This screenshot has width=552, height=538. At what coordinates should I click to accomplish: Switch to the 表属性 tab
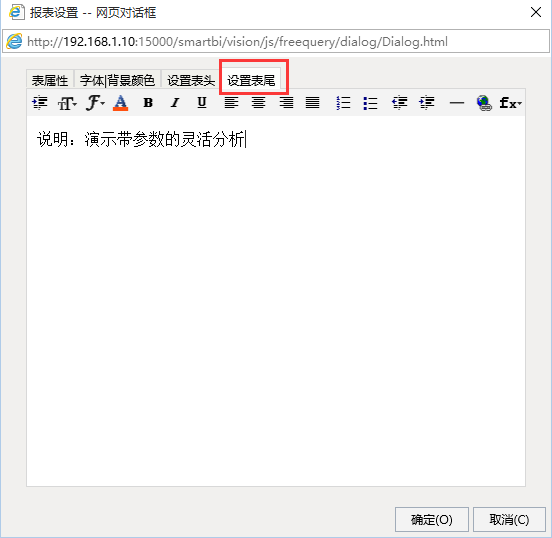coord(50,80)
